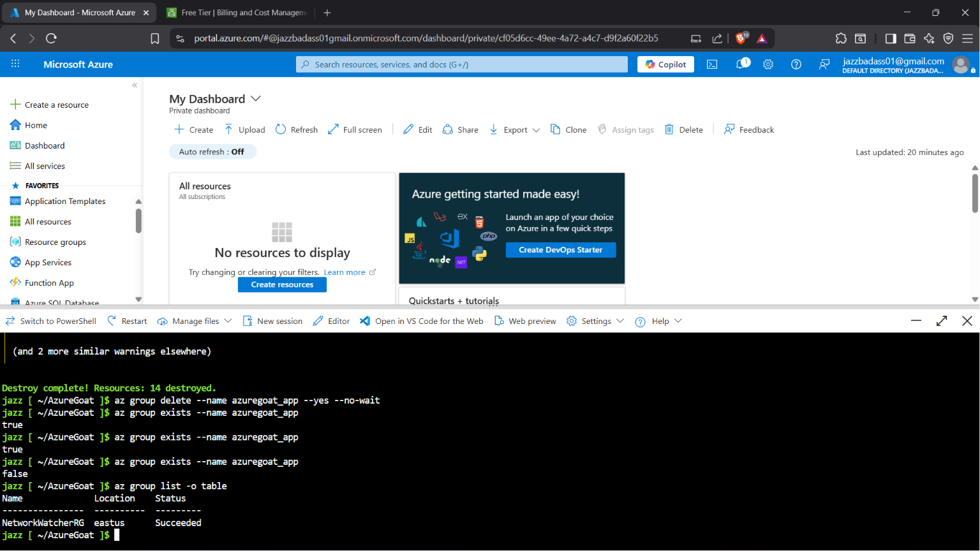Click Share in the dashboard toolbar
980x551 pixels.
[x=461, y=129]
